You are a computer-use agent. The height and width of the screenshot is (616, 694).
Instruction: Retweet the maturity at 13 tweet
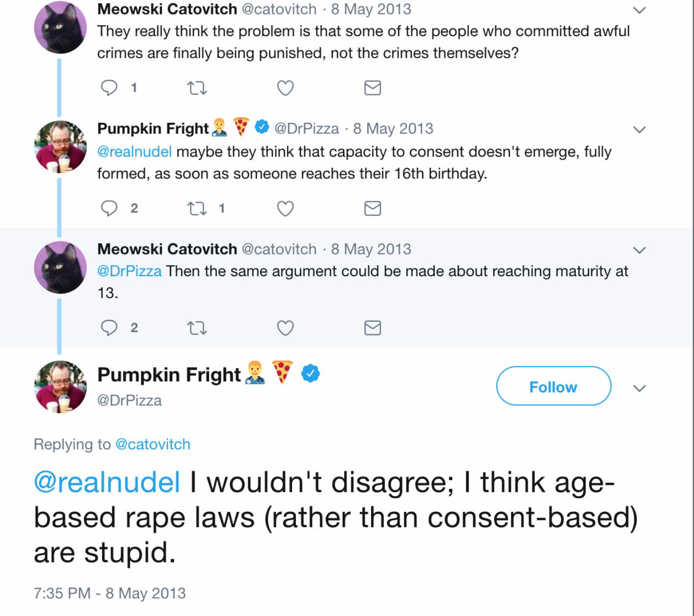197,328
